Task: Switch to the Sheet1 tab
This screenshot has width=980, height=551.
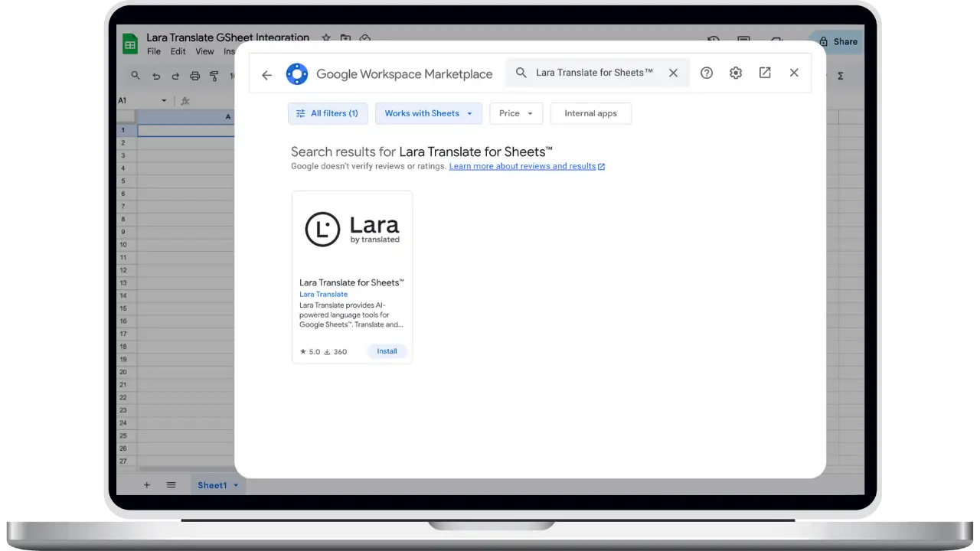Action: pos(211,484)
